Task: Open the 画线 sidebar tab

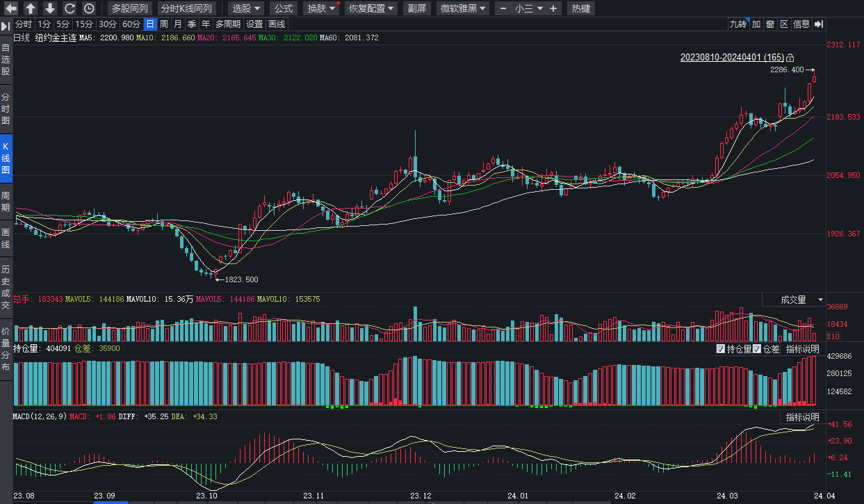Action: (x=6, y=238)
